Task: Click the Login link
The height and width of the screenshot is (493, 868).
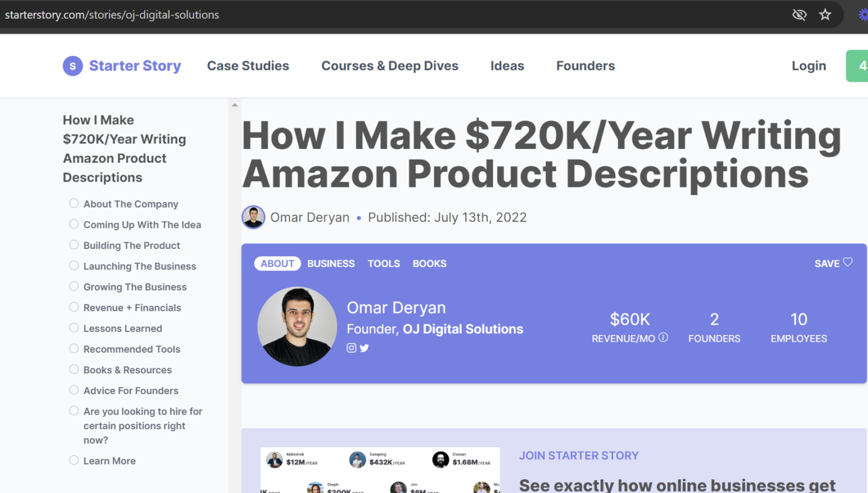Action: click(x=808, y=66)
